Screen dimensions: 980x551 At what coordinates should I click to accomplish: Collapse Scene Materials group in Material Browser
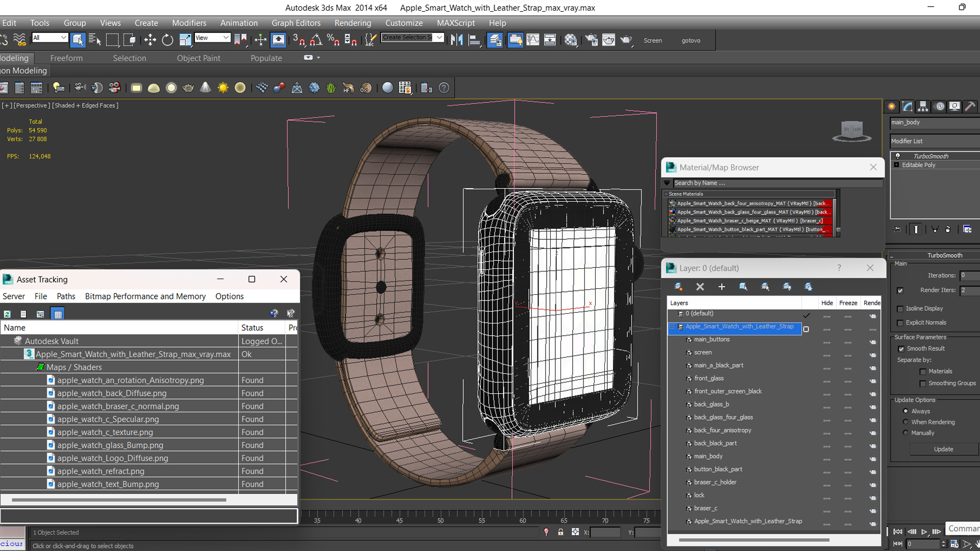click(x=666, y=194)
